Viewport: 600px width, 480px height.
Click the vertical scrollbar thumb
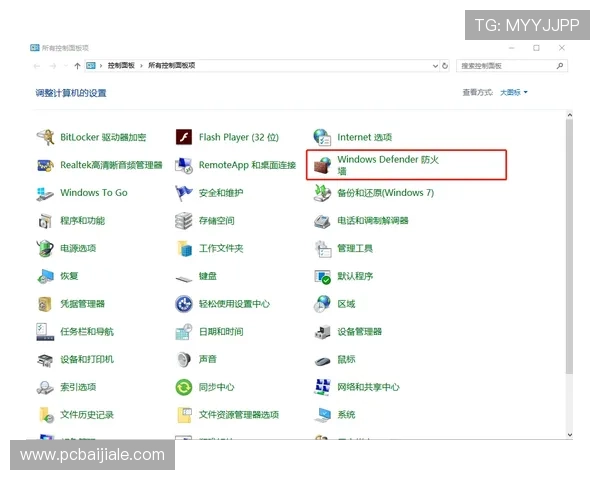(x=569, y=246)
